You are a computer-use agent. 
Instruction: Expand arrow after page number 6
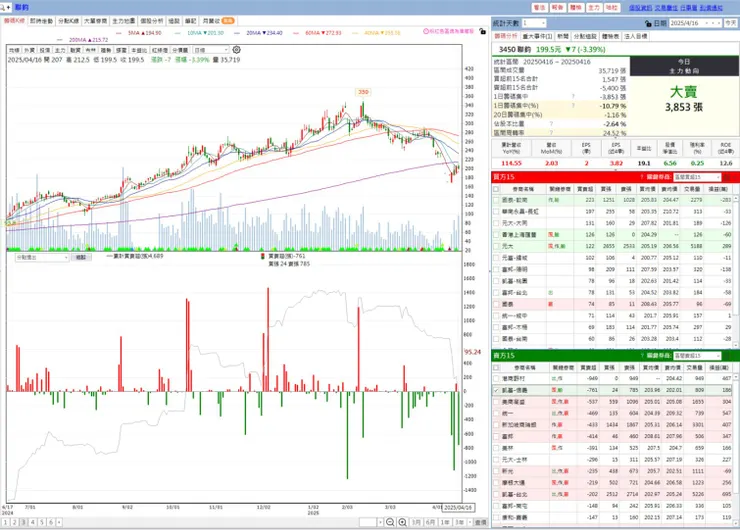[x=59, y=522]
